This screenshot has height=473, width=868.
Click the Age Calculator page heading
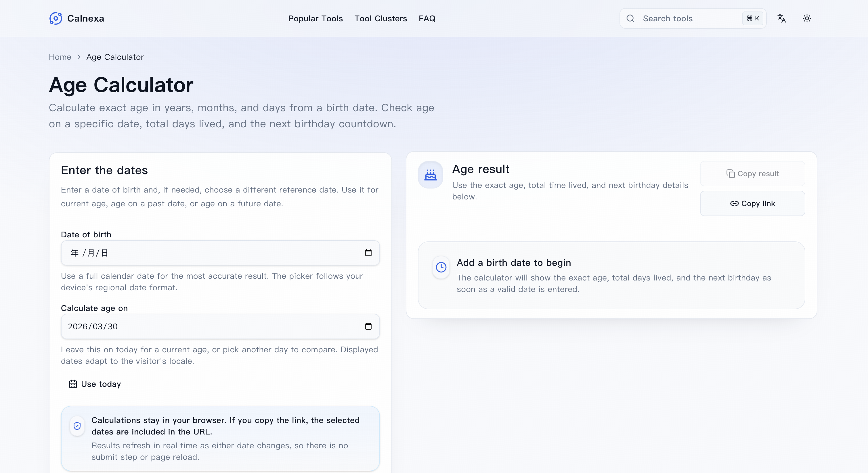click(x=121, y=84)
